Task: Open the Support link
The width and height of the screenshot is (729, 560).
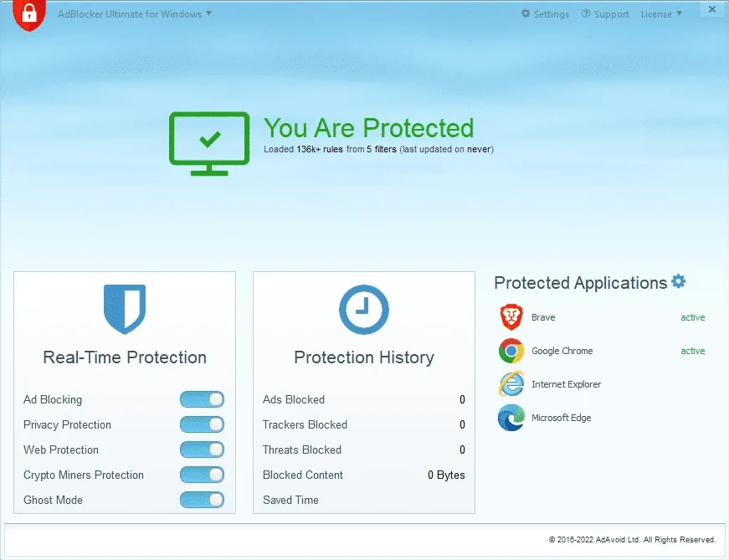Action: (x=605, y=14)
